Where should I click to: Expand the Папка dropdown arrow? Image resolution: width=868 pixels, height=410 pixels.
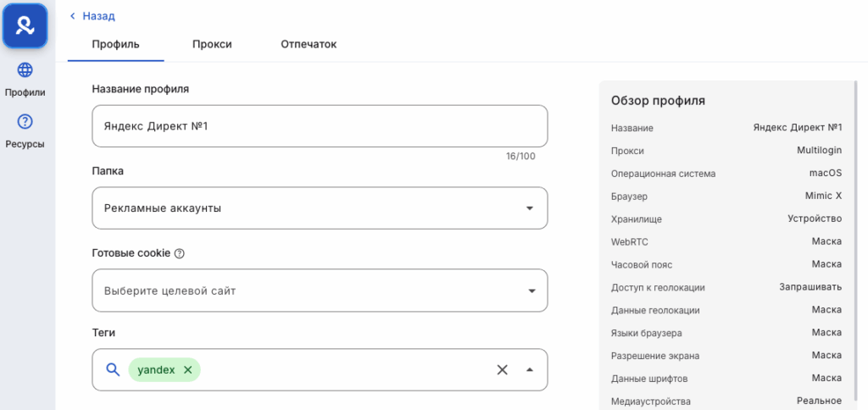pos(530,208)
